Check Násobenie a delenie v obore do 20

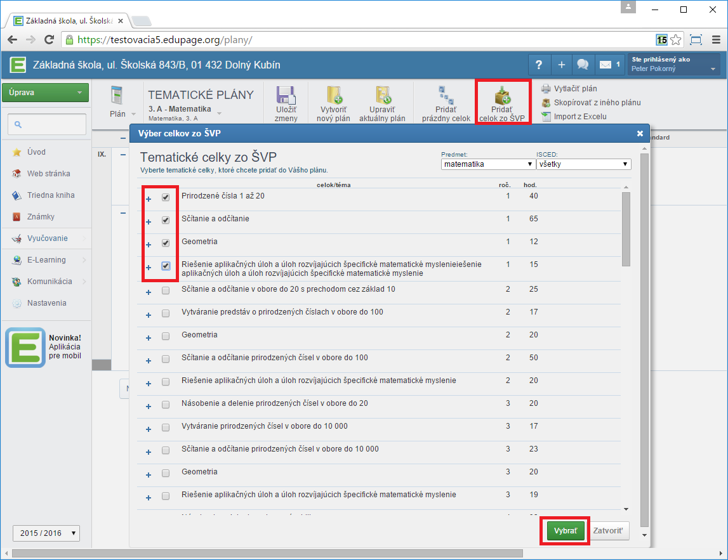(x=166, y=405)
